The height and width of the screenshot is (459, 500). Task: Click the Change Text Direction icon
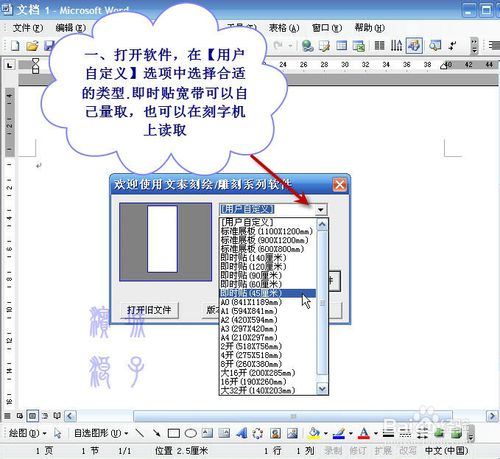click(396, 46)
